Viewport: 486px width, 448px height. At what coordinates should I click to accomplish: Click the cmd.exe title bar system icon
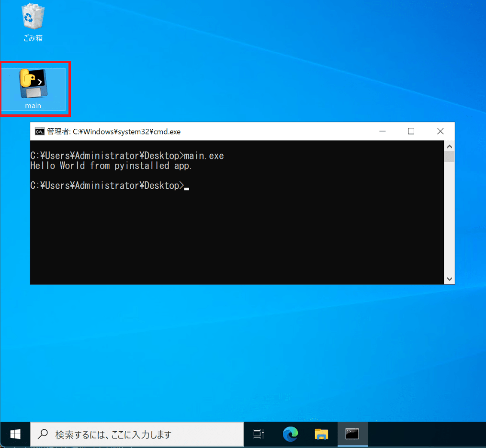[40, 132]
